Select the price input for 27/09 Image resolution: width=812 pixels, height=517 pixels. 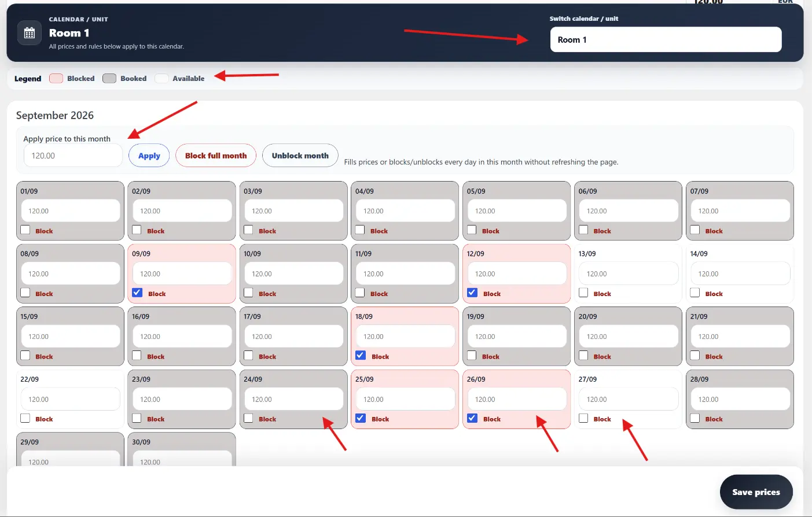coord(629,399)
